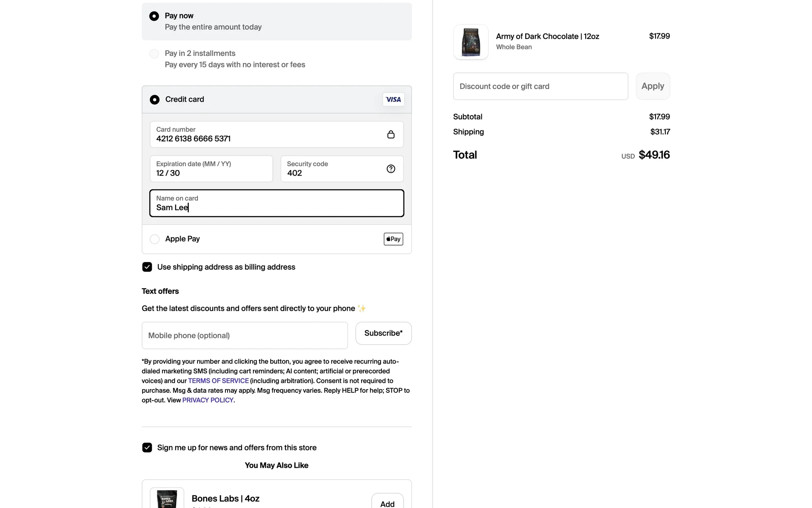812x508 pixels.
Task: Select the Pay now radio option
Action: (154, 16)
